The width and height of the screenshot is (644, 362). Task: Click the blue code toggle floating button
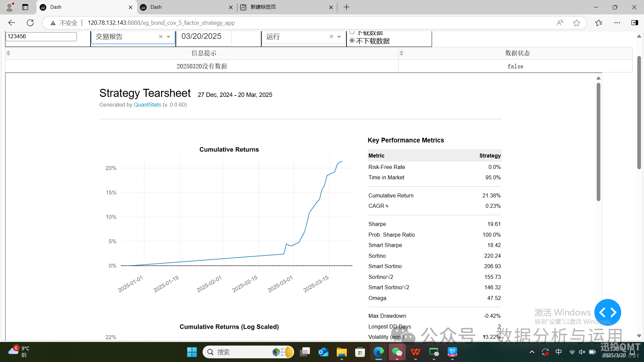(607, 312)
